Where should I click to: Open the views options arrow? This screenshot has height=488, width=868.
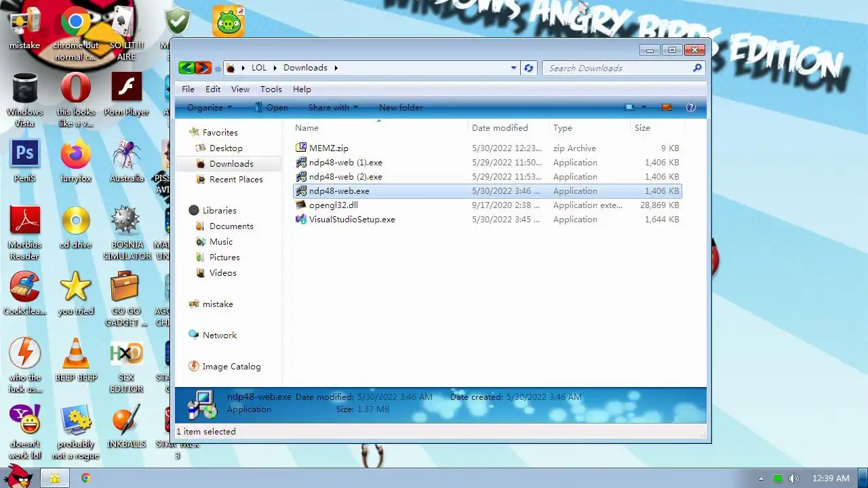pyautogui.click(x=644, y=107)
